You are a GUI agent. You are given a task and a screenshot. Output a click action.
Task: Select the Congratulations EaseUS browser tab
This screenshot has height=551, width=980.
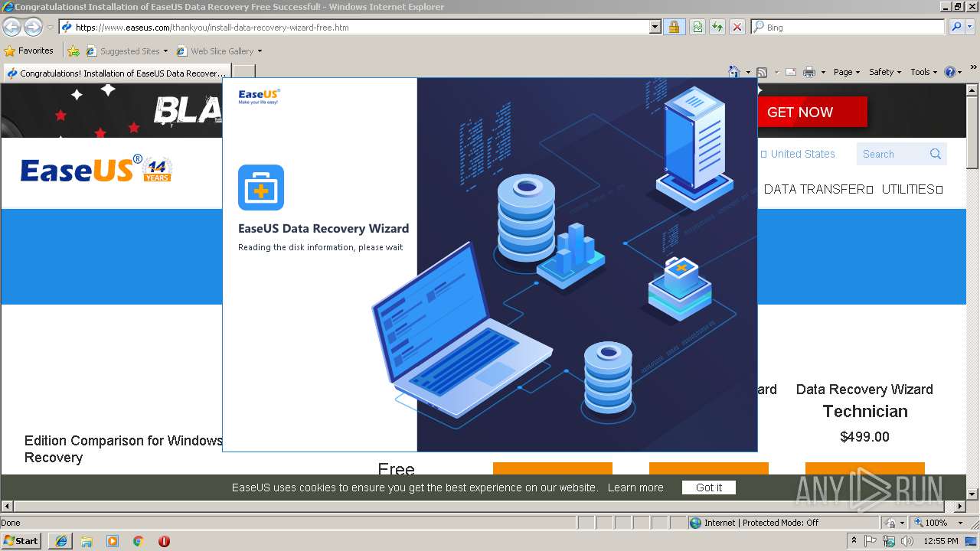pyautogui.click(x=116, y=73)
